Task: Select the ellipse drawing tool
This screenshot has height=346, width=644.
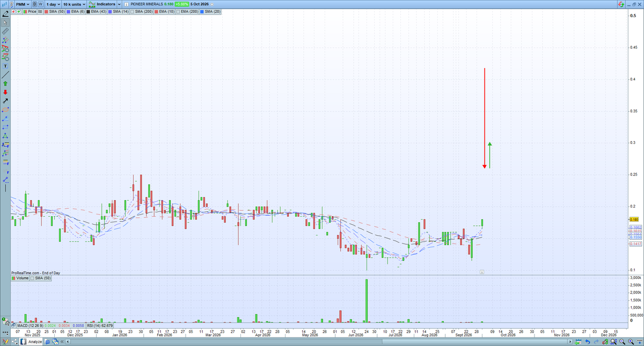Action: (5, 109)
